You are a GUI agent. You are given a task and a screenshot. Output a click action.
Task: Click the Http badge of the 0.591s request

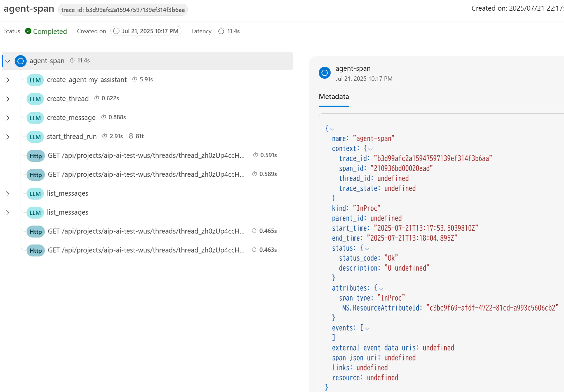click(36, 156)
